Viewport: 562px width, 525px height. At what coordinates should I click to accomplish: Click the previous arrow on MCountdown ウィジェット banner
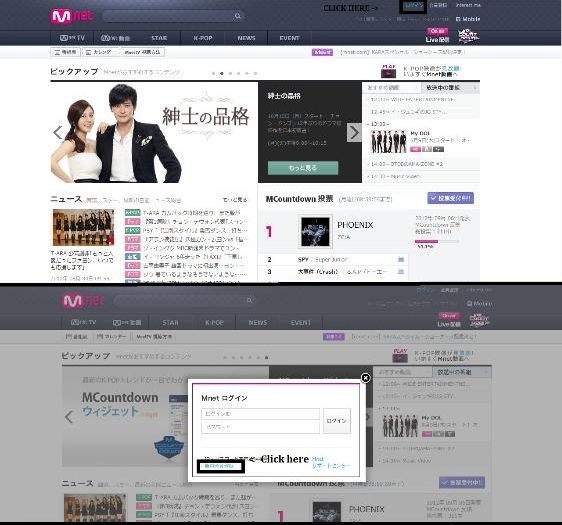pyautogui.click(x=69, y=417)
